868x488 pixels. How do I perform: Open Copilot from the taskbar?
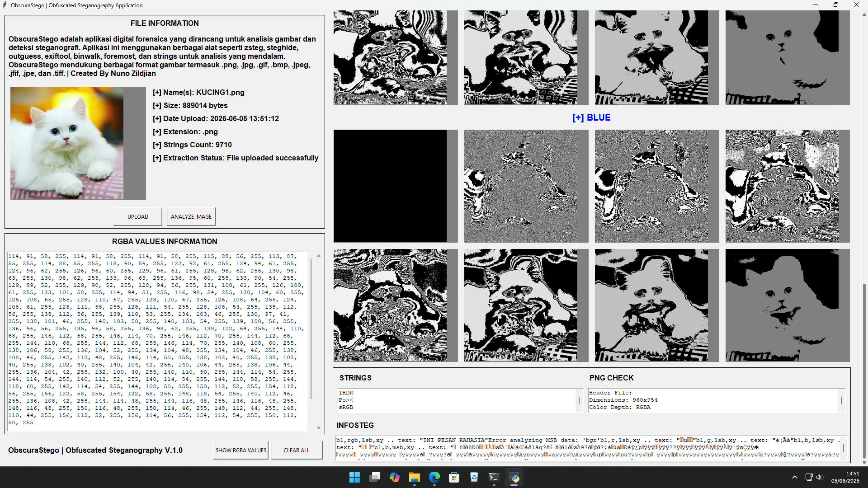(394, 477)
